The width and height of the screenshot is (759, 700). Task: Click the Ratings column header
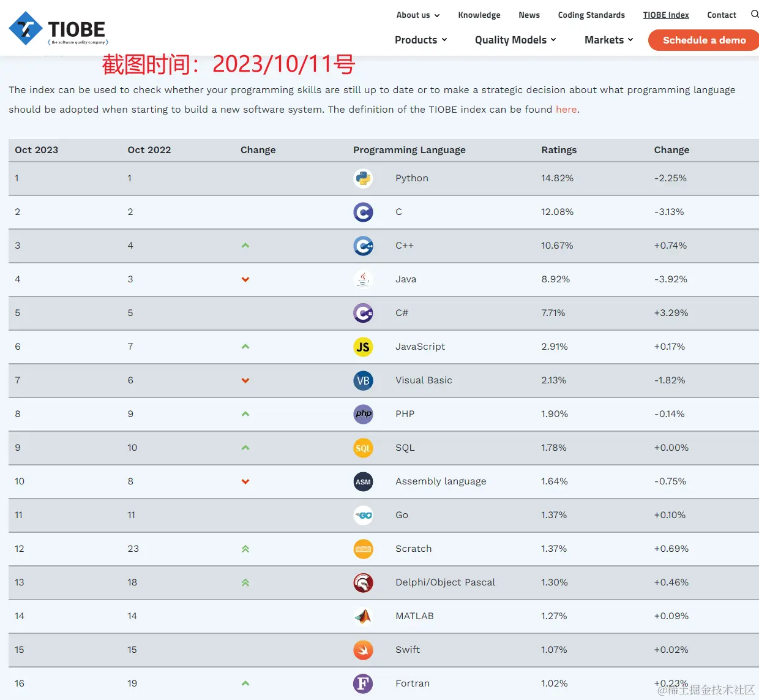point(559,150)
